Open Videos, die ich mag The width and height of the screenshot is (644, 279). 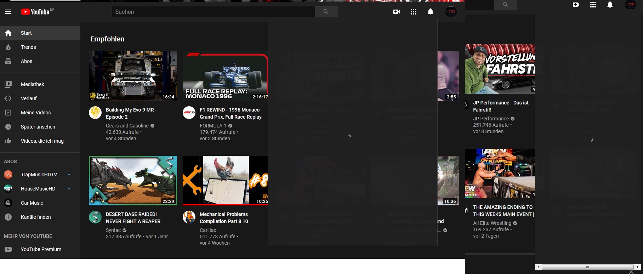click(40, 141)
